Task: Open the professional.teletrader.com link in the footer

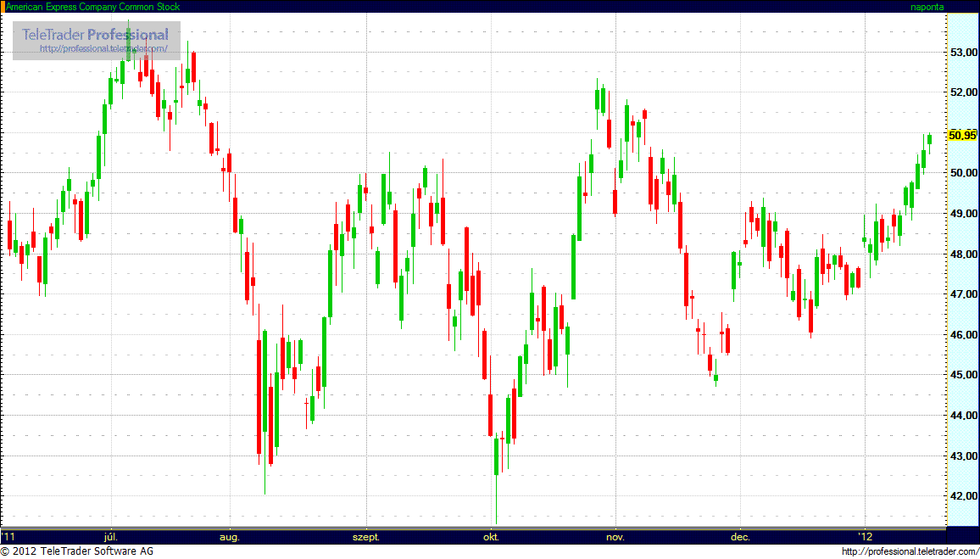Action: point(909,551)
